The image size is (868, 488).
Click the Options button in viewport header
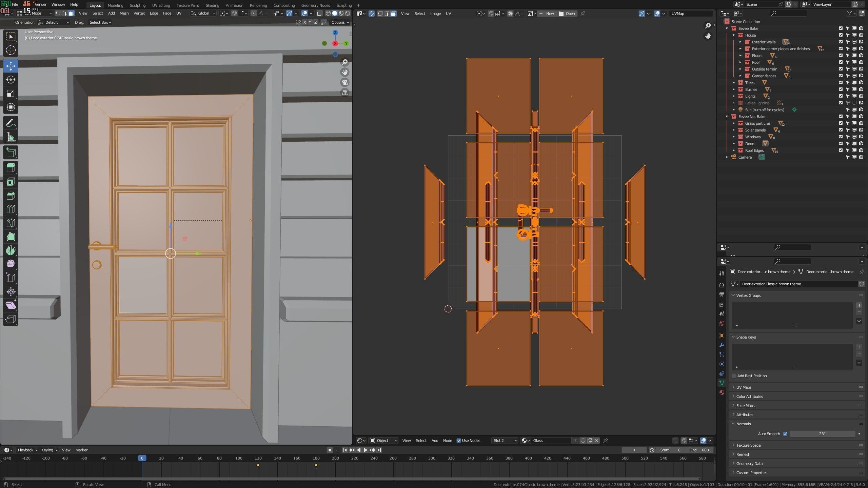coord(340,22)
